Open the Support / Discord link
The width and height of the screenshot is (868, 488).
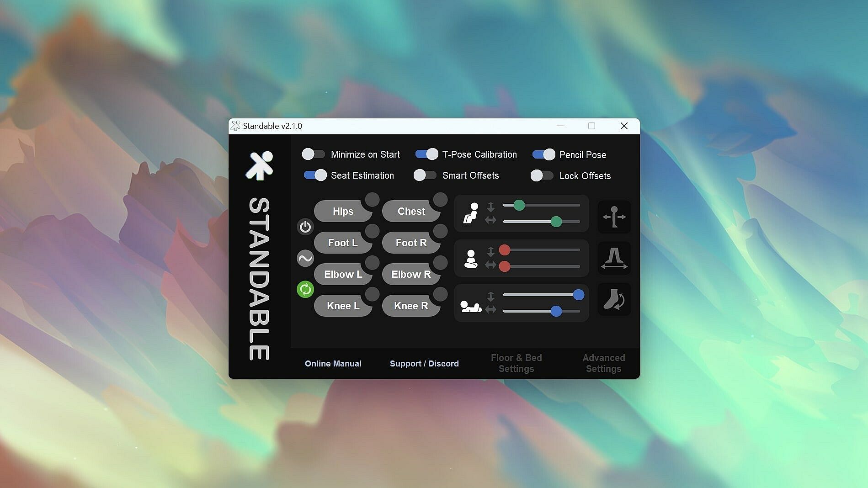pyautogui.click(x=424, y=364)
